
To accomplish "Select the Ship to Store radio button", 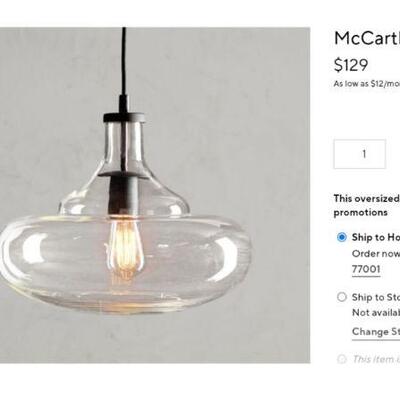I will (x=342, y=297).
